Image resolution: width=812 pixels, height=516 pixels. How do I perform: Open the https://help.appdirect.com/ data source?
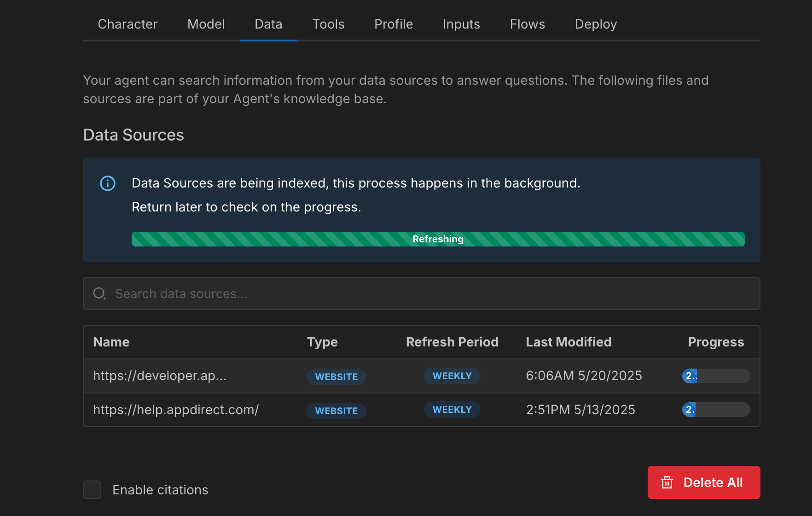[176, 410]
